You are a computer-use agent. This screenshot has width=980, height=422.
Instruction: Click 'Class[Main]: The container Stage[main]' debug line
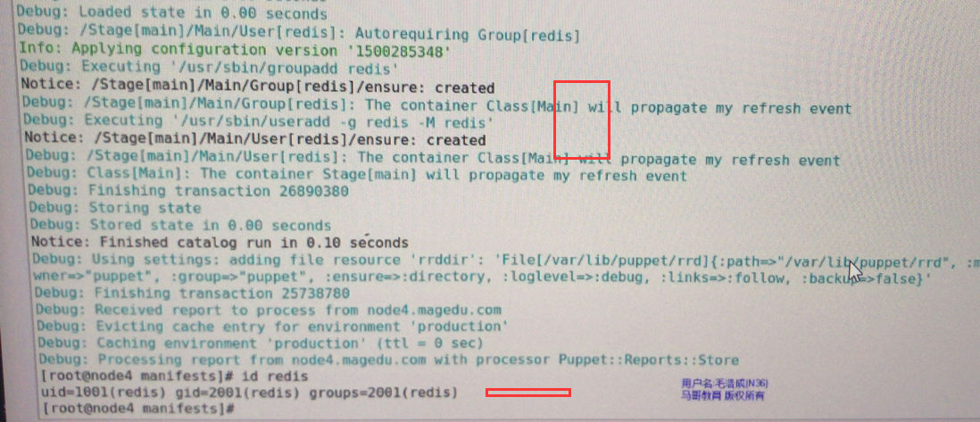[x=356, y=175]
